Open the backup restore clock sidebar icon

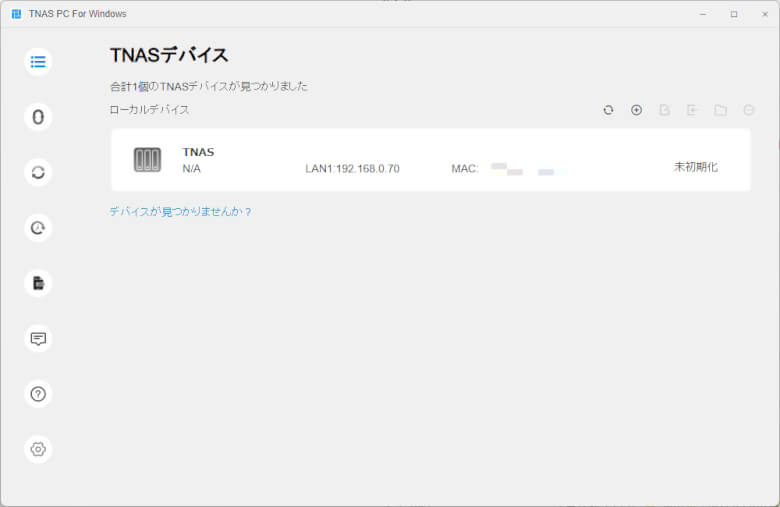[x=38, y=228]
